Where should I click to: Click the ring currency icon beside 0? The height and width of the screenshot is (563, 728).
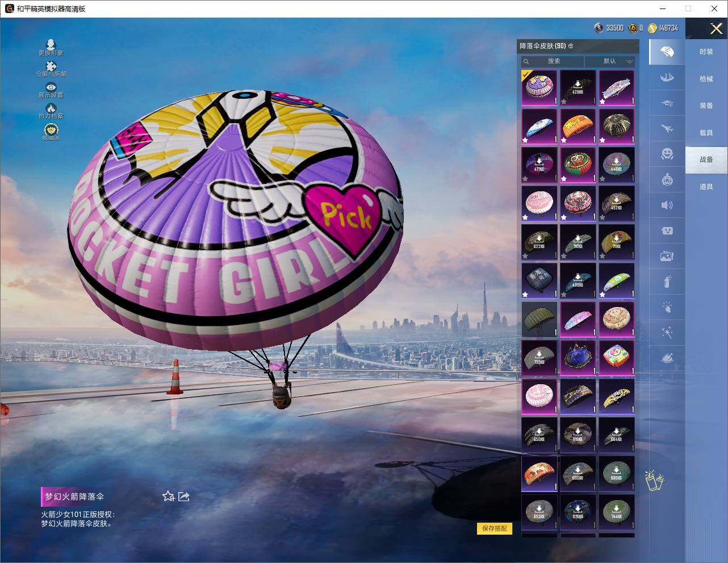pos(633,28)
